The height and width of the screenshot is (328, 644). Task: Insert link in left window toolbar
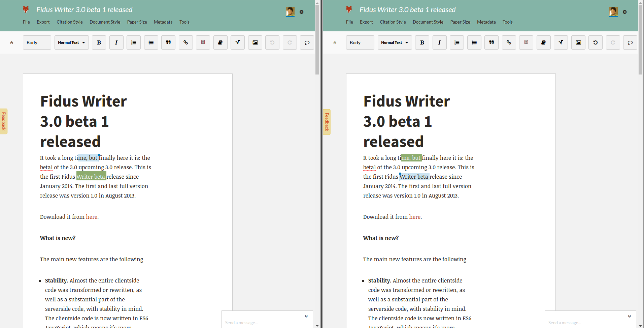click(186, 42)
